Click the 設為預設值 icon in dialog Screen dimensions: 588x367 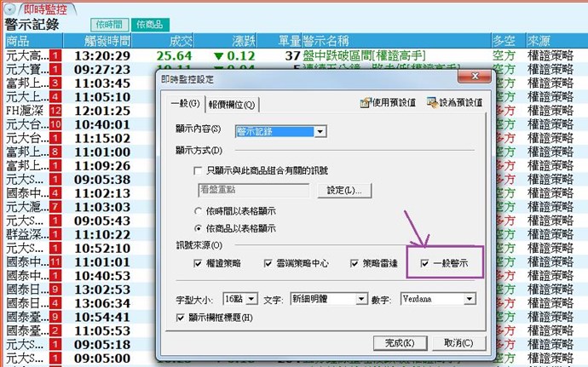pos(432,102)
